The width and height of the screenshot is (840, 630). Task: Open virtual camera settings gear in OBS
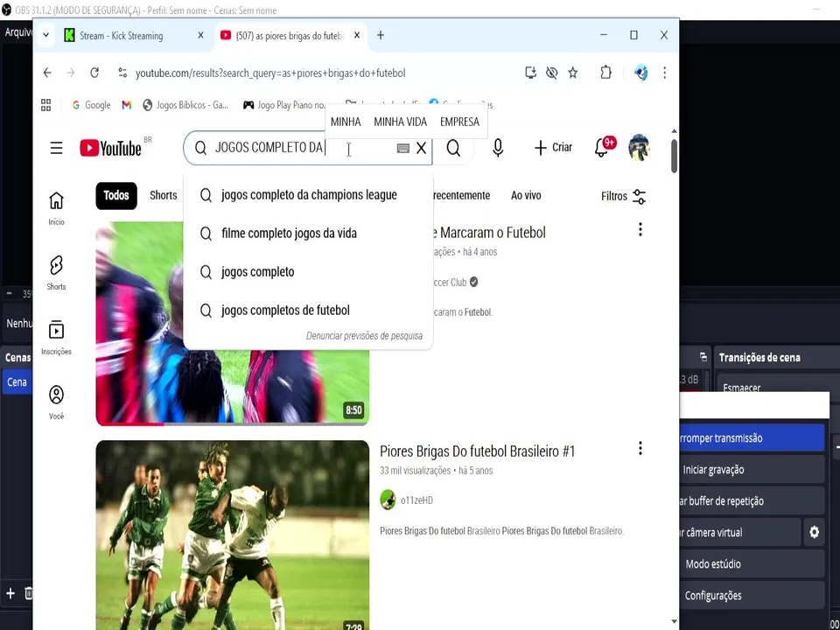(x=815, y=532)
